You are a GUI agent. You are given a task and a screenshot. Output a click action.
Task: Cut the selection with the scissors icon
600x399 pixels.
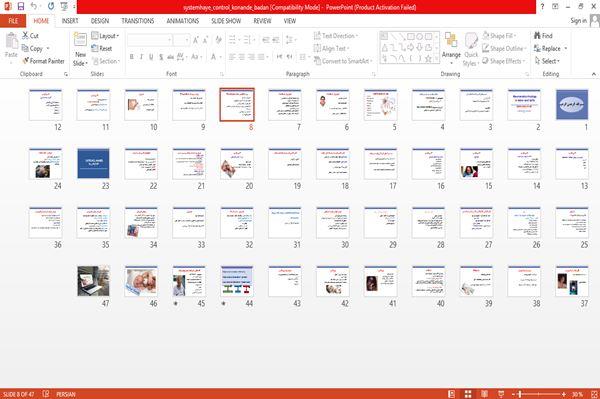[x=26, y=36]
